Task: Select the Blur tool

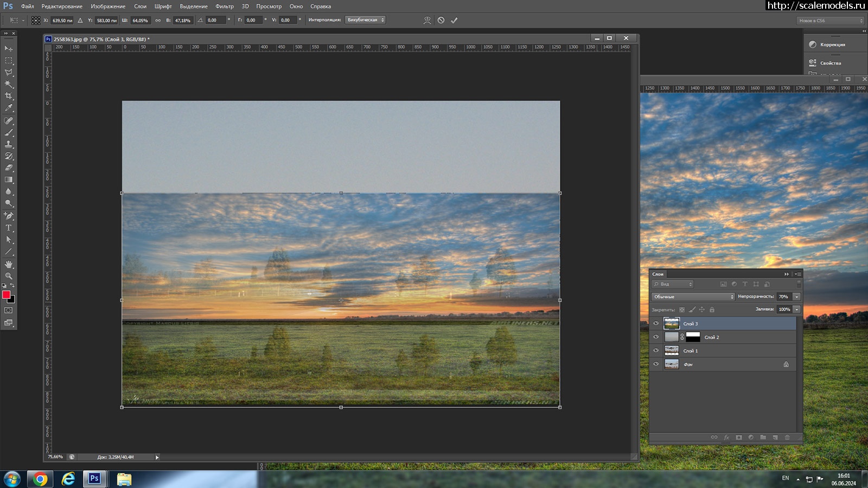Action: pyautogui.click(x=9, y=191)
